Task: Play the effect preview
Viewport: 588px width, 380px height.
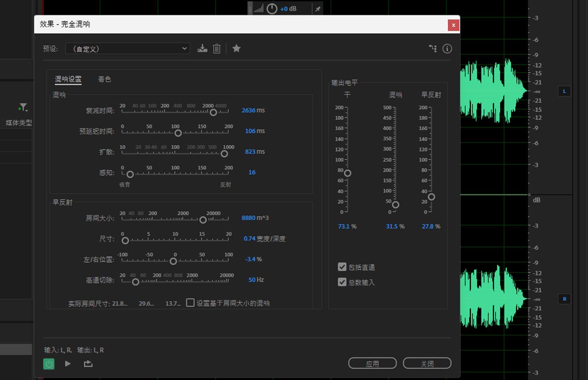Action: click(x=68, y=363)
